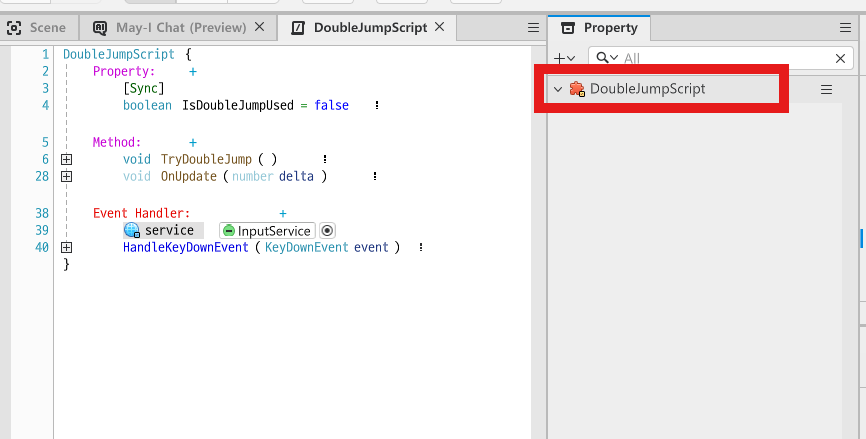Open options dots for HandleKeyDownEvent handler
Screen dimensions: 866x439
click(x=421, y=247)
